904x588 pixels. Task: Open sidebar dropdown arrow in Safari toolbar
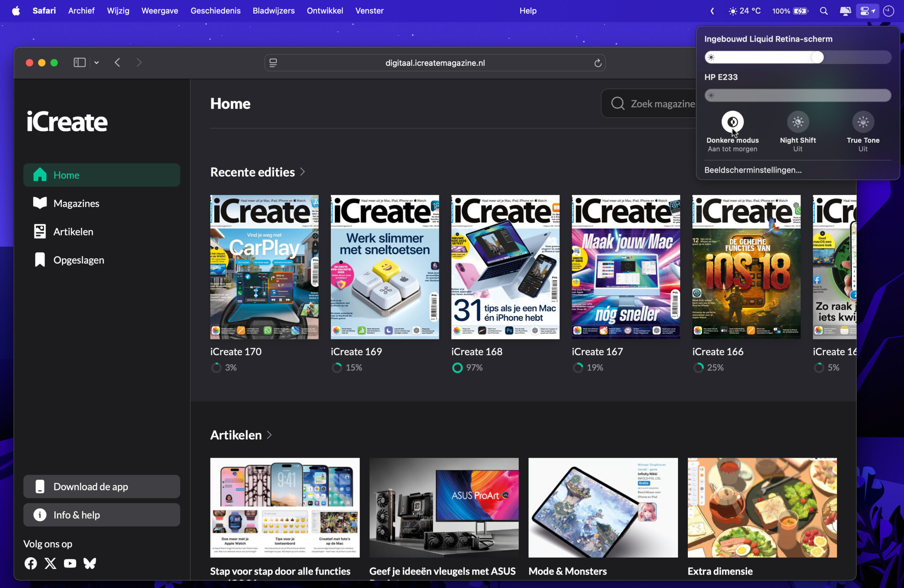coord(96,63)
